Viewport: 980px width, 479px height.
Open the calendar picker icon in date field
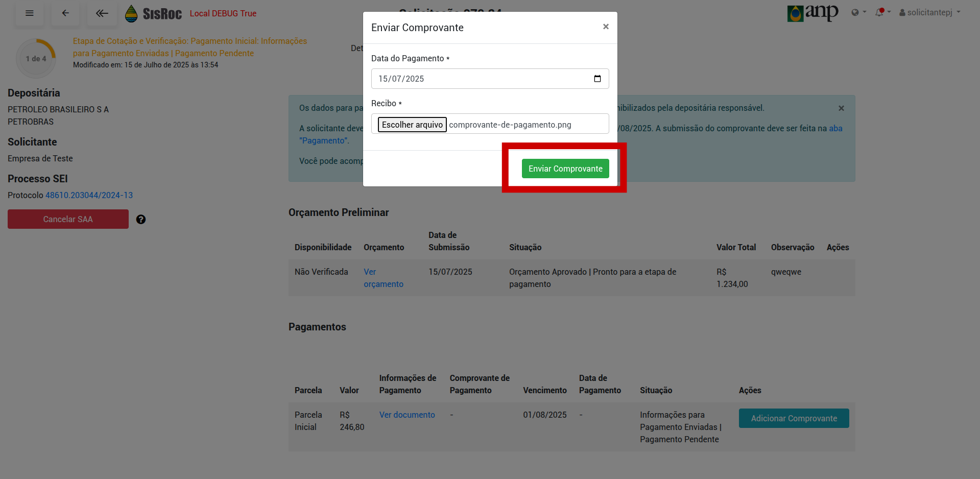[x=597, y=79]
